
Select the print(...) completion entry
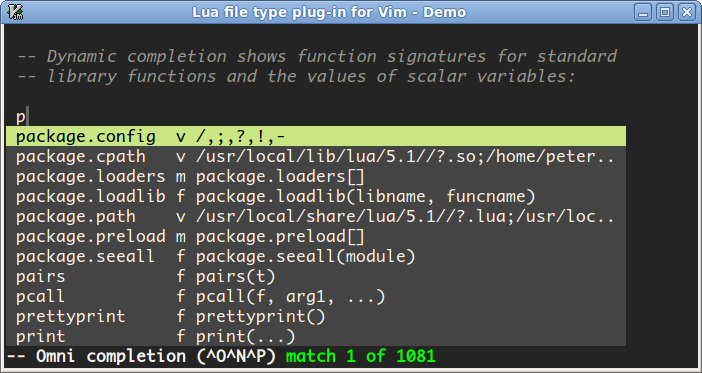pos(316,336)
